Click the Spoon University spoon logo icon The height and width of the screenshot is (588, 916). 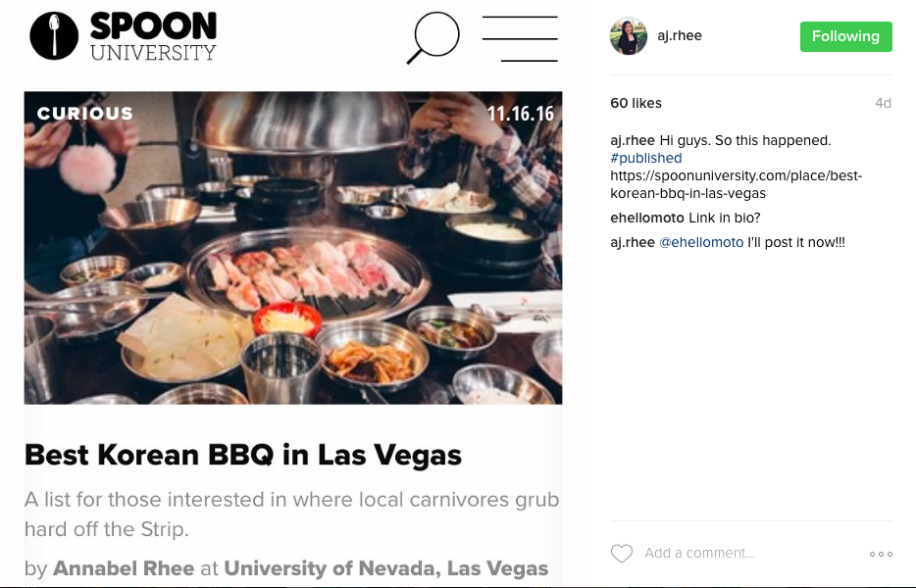pyautogui.click(x=54, y=35)
